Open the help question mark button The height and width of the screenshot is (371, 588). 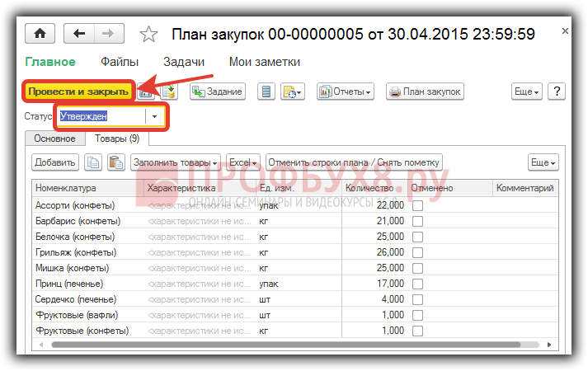557,92
